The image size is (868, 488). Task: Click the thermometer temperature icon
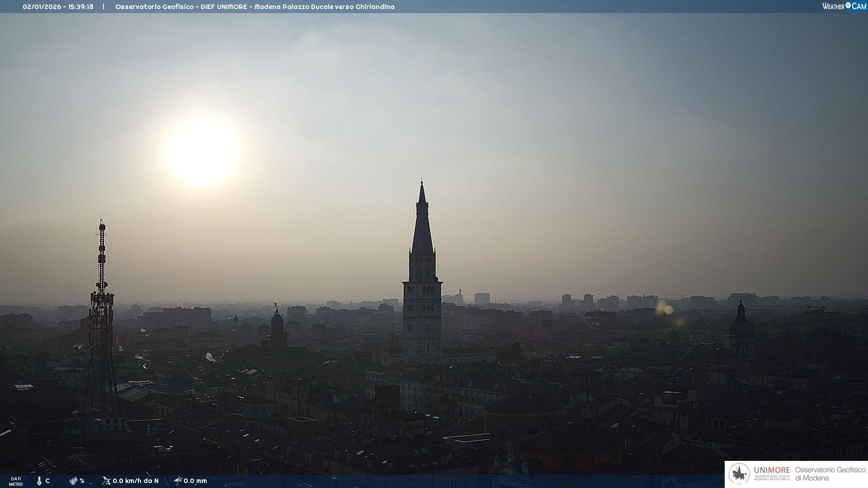pyautogui.click(x=39, y=481)
